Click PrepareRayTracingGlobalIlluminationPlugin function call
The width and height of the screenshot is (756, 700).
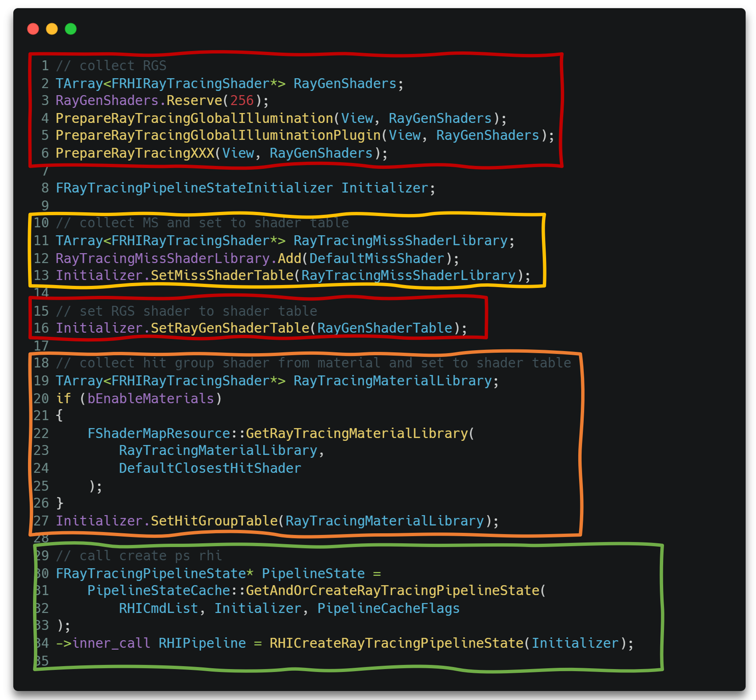click(218, 136)
